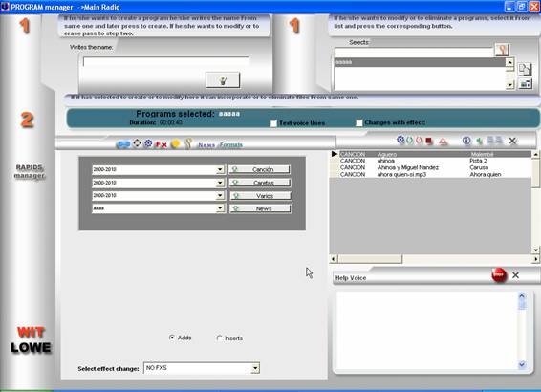This screenshot has height=392, width=541.
Task: Click the red Fx effects icon
Action: [162, 144]
